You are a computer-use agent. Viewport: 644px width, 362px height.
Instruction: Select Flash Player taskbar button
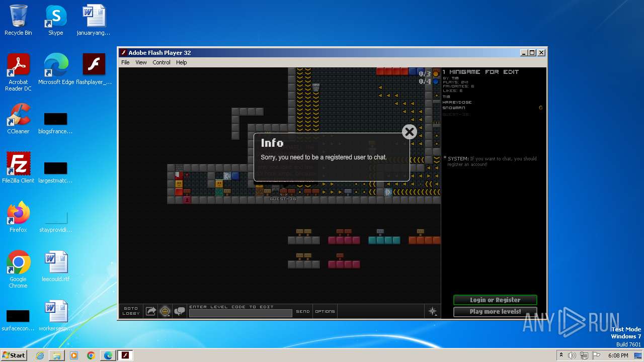pyautogui.click(x=125, y=355)
